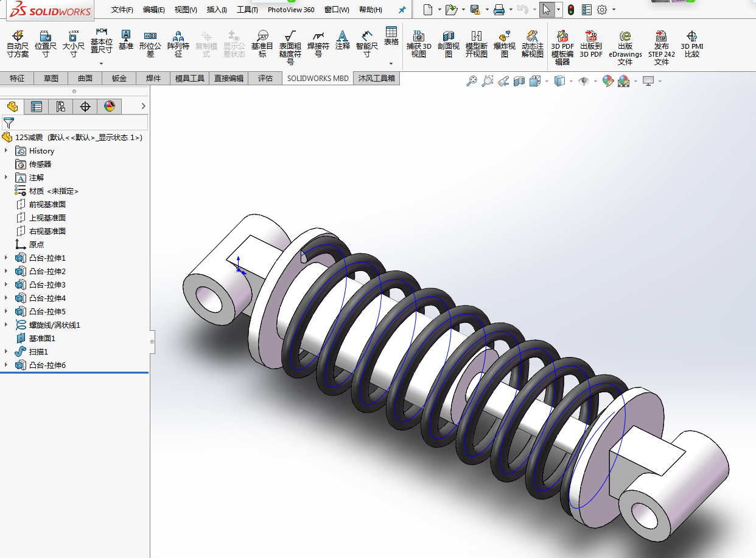Viewport: 756px width, 558px height.
Task: Click the Print icon
Action: tap(499, 9)
